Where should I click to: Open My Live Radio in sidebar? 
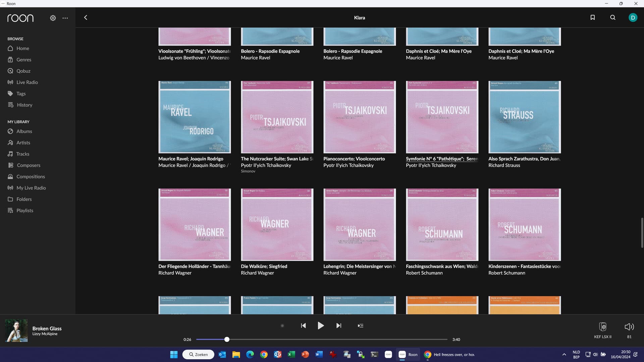[31, 188]
